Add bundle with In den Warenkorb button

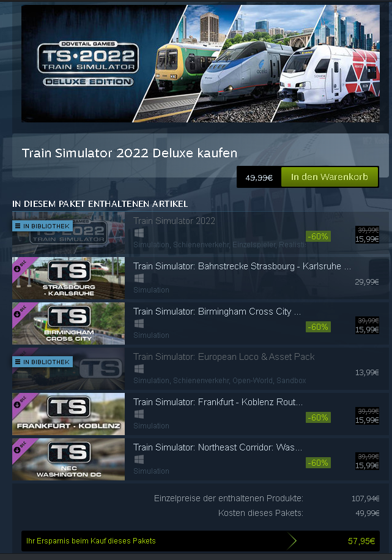coord(330,177)
